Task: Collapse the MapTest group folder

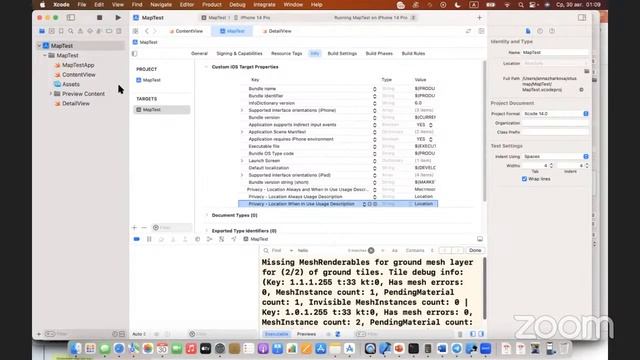Action: point(45,56)
